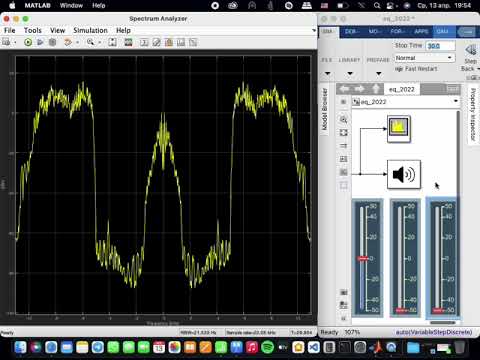
Task: Click the highlight block icon in Spectrum Analyzer toolbar
Action: [68, 42]
